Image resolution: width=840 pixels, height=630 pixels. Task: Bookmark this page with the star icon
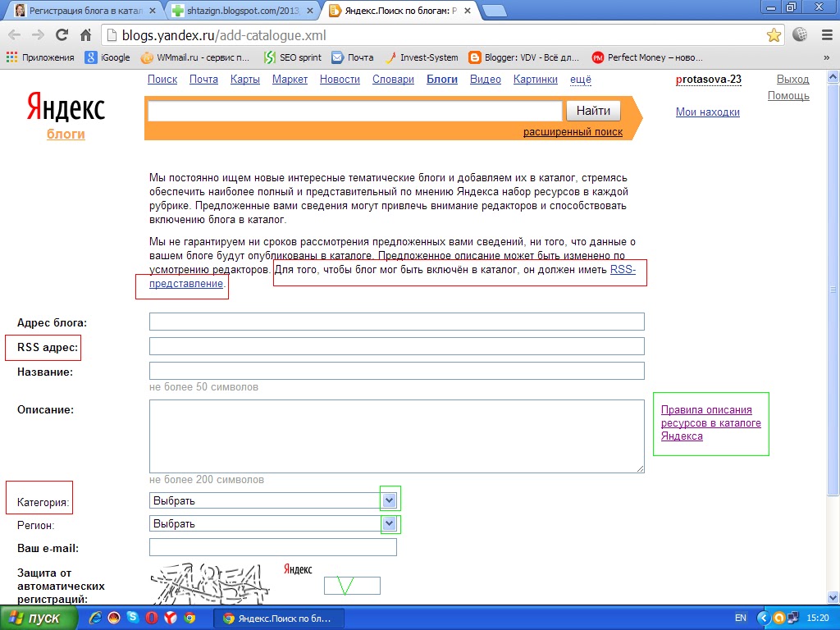click(774, 35)
